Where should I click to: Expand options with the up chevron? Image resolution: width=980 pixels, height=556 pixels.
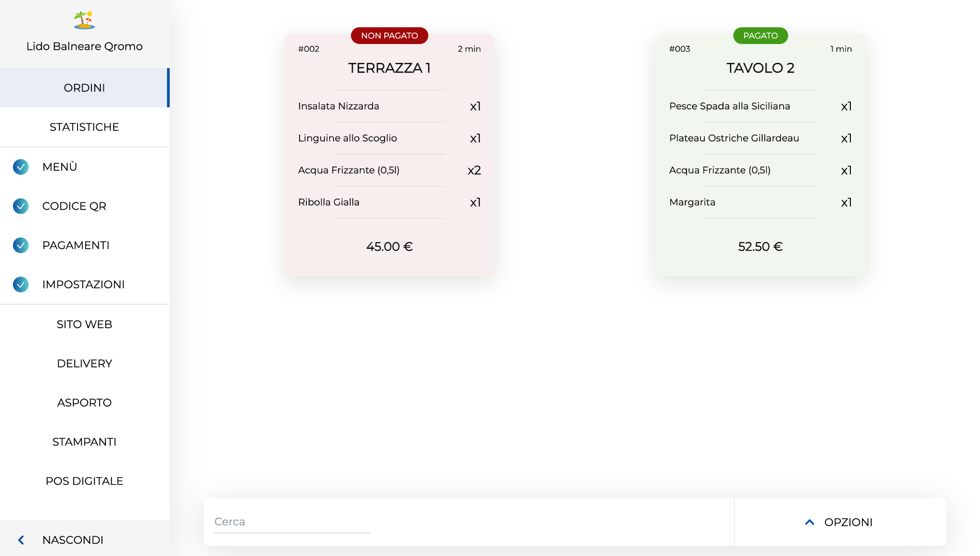coord(810,522)
